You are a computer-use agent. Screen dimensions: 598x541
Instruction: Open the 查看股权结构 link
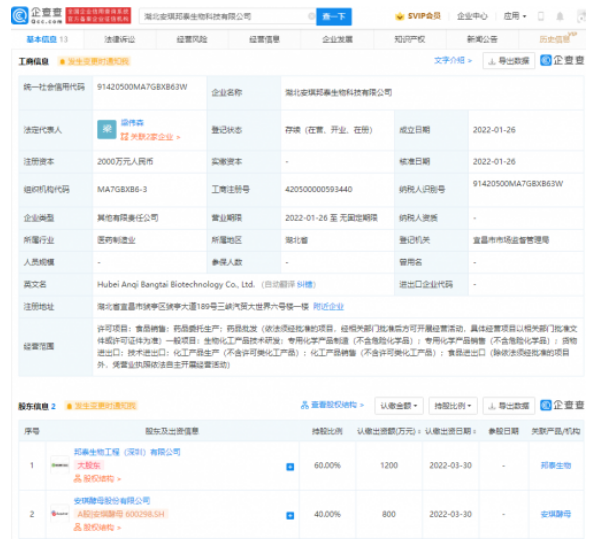click(x=332, y=405)
